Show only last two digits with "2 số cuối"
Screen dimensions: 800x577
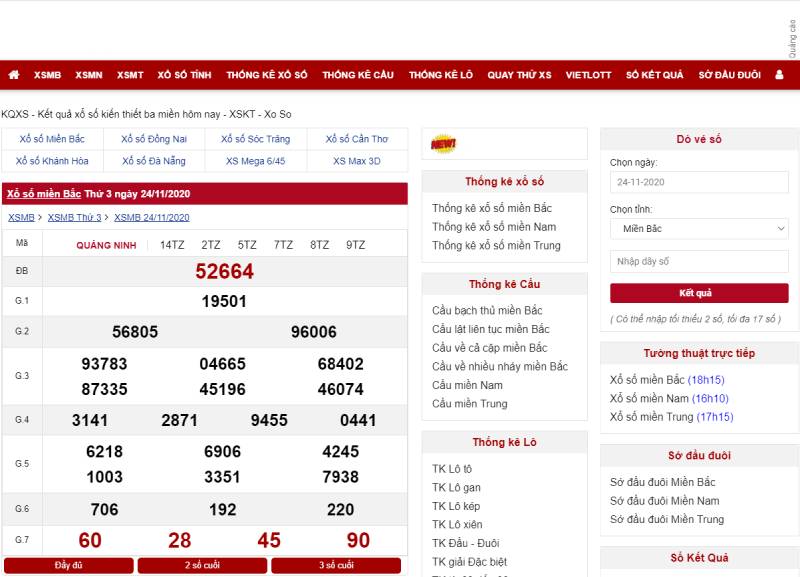click(201, 565)
